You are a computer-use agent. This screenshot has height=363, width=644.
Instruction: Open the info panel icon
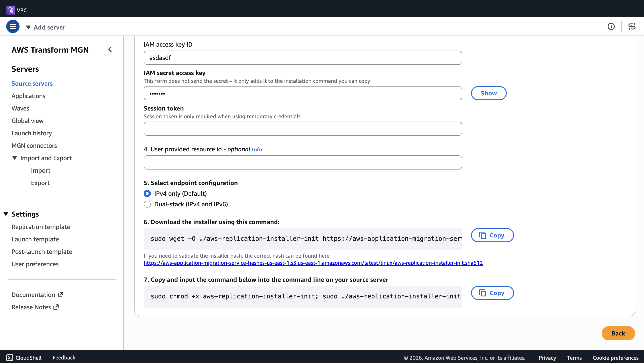[x=611, y=27]
